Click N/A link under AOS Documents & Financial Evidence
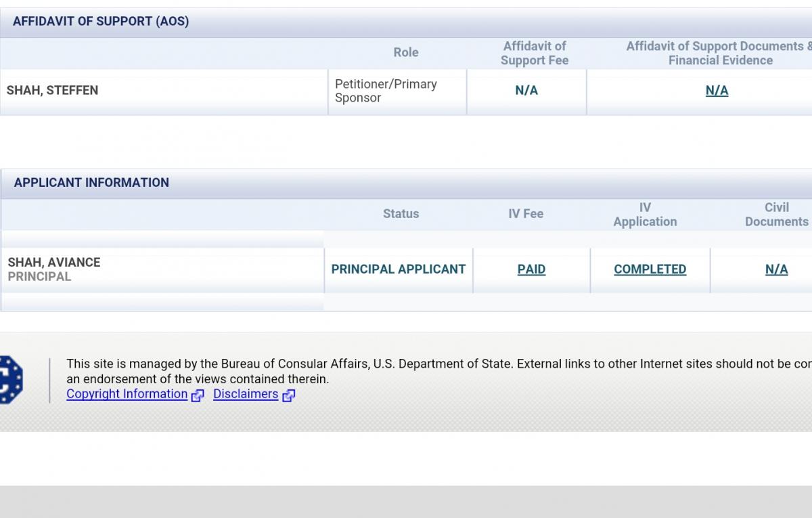This screenshot has width=812, height=518. 717,91
